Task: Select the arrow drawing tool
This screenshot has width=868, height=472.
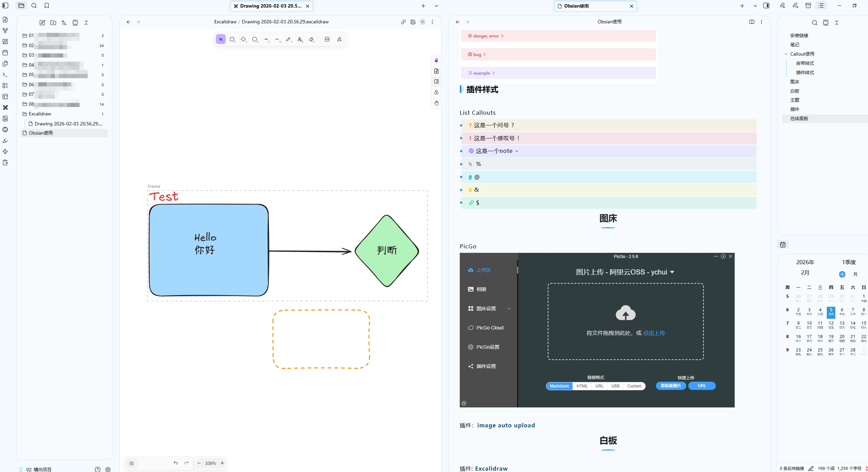Action: click(x=266, y=40)
